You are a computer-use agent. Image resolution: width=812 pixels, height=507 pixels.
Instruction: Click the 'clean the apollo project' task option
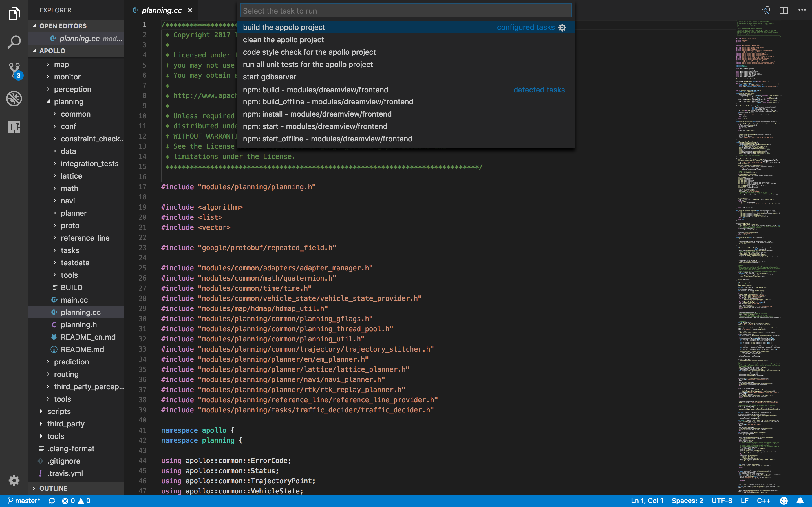[x=283, y=39]
